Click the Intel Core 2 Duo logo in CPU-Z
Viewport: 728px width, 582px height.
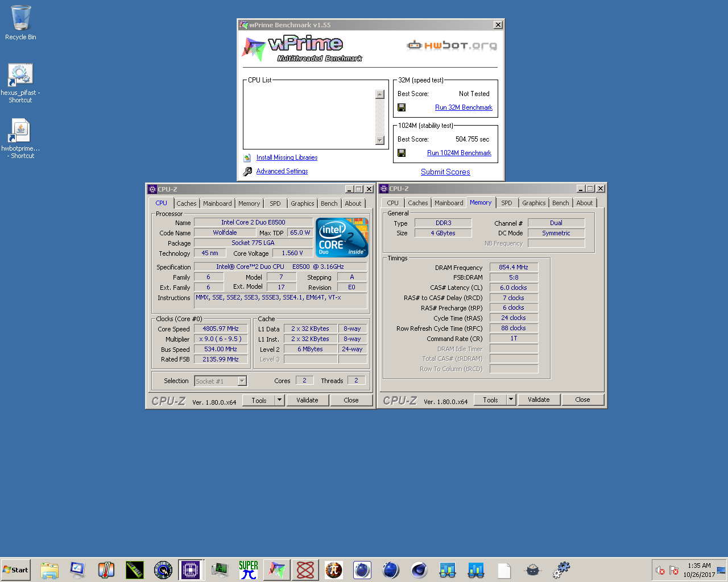click(342, 238)
